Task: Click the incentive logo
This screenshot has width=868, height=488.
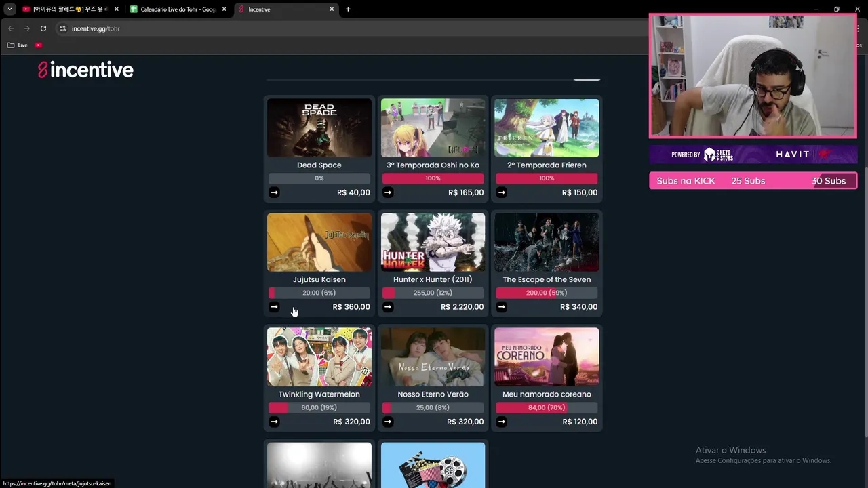Action: click(x=85, y=70)
